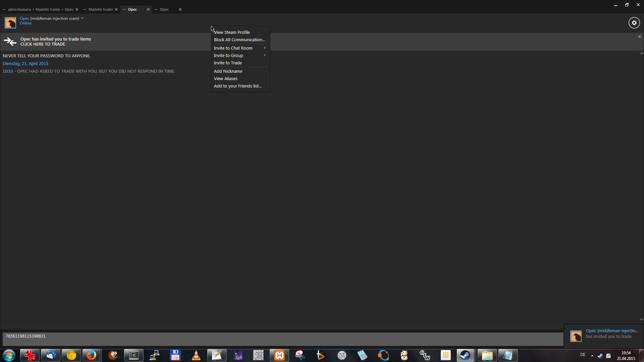
Task: Dismiss the trade invitation banner
Action: click(639, 37)
